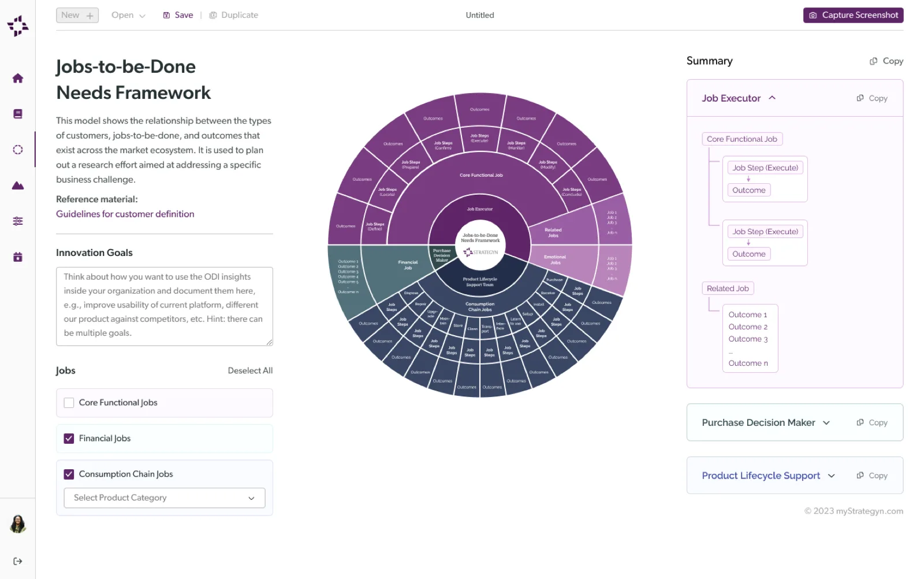
Task: Click Emotional Jobs segment in chart
Action: (555, 260)
